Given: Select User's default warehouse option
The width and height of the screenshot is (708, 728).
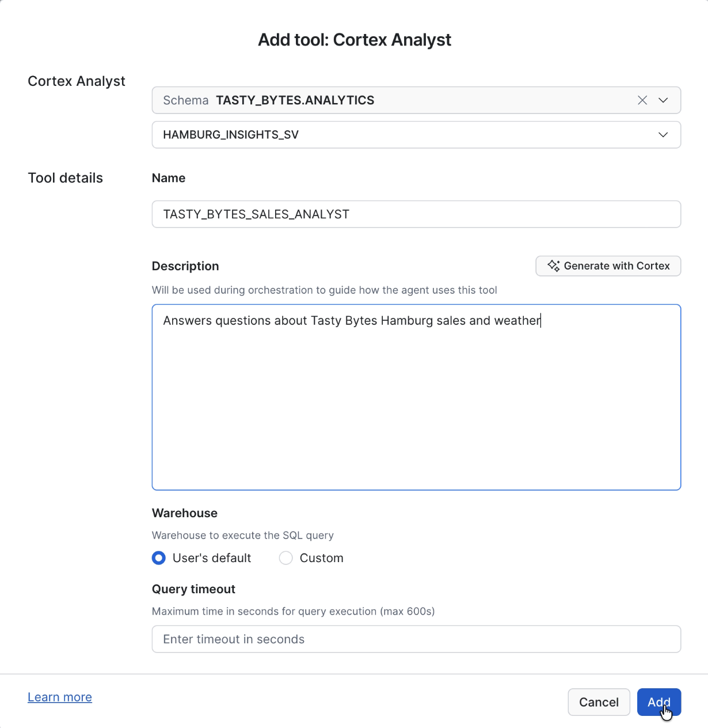Looking at the screenshot, I should click(159, 558).
